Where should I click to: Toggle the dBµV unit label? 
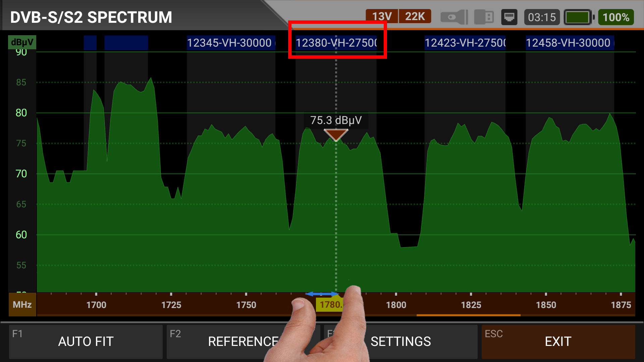click(x=22, y=42)
